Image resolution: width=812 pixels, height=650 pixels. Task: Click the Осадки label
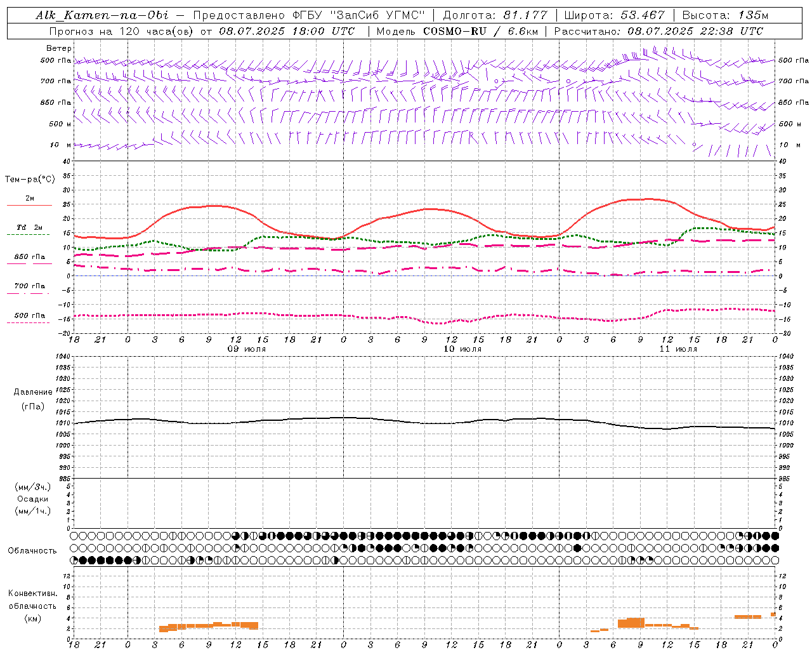pyautogui.click(x=33, y=499)
